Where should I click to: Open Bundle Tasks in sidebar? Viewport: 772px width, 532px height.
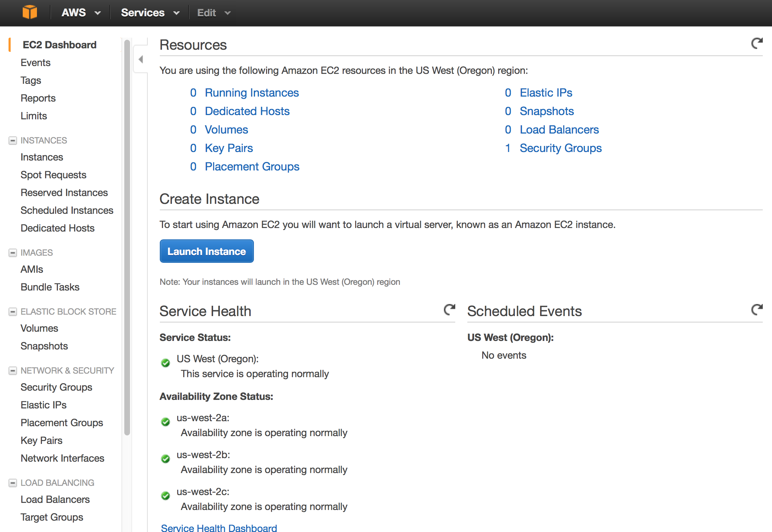[x=50, y=287]
